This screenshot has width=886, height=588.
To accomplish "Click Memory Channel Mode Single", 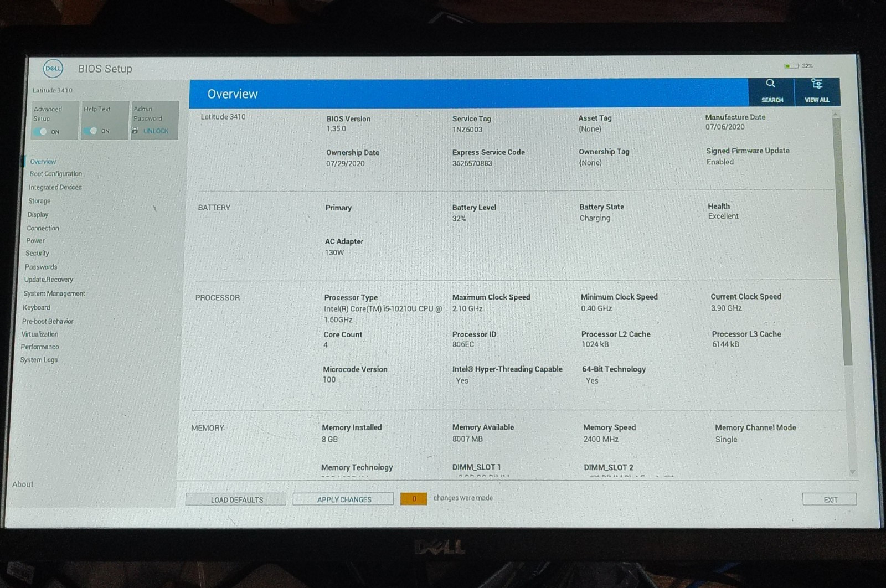I will coord(726,440).
